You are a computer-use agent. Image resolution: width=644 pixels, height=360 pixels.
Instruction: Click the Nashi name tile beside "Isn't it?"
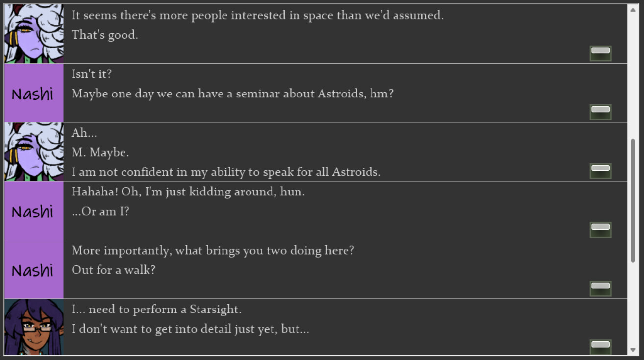(34, 93)
